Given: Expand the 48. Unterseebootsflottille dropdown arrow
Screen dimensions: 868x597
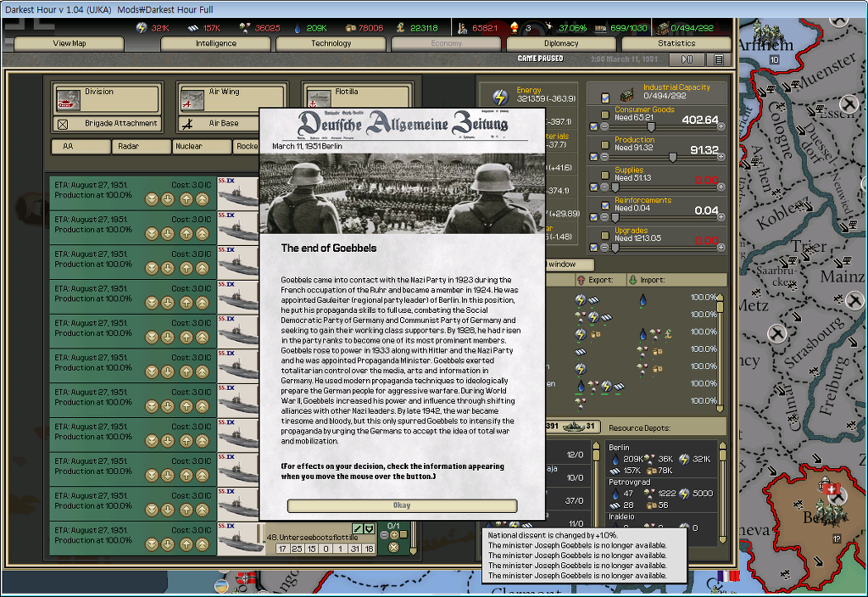Looking at the screenshot, I should [370, 528].
